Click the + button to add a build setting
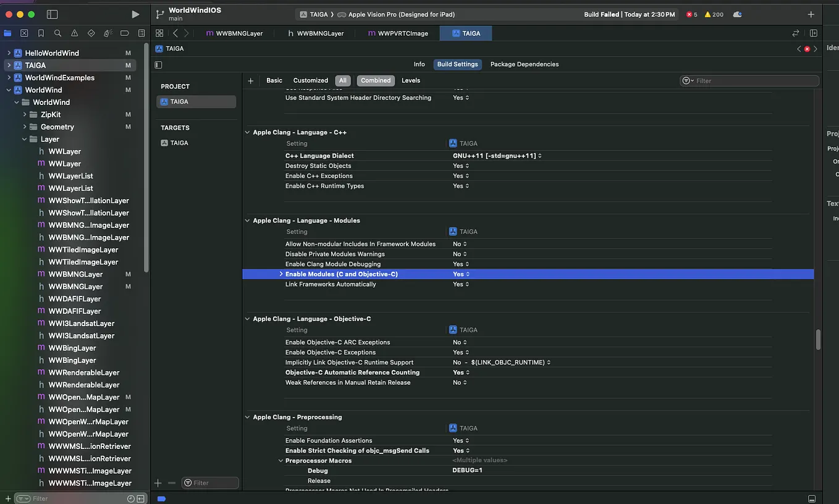Image resolution: width=839 pixels, height=504 pixels. [x=250, y=80]
